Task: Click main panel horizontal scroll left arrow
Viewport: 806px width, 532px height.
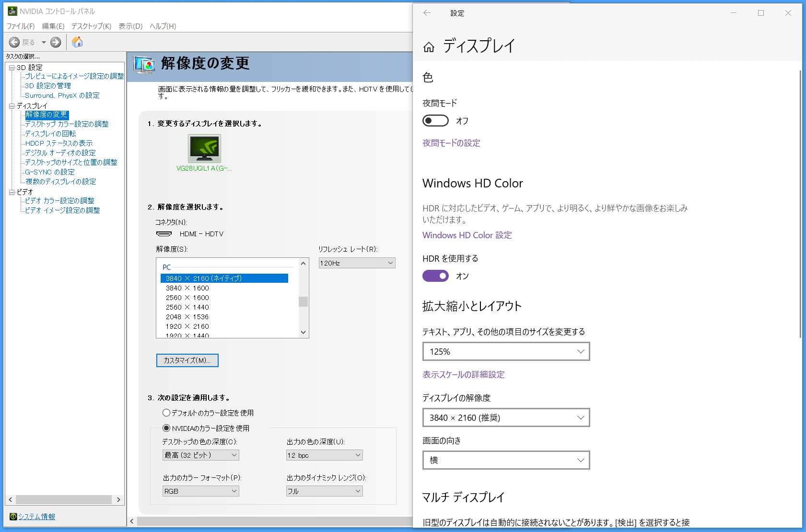Action: [132, 521]
